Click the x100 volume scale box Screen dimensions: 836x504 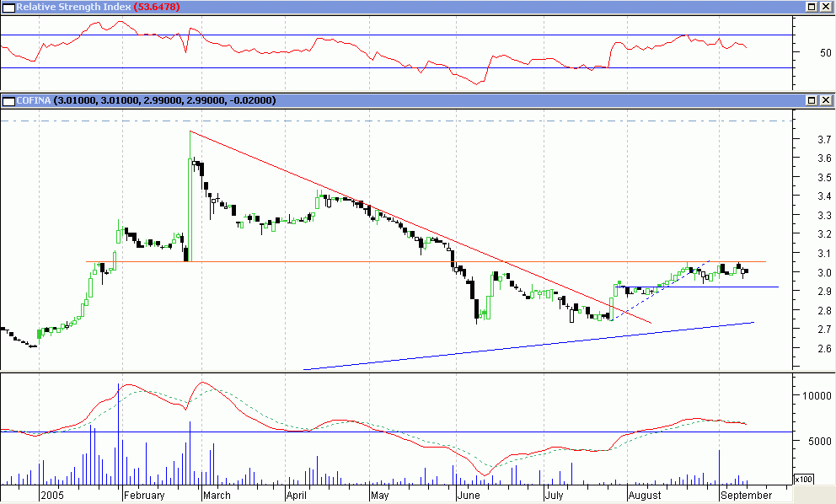click(803, 479)
